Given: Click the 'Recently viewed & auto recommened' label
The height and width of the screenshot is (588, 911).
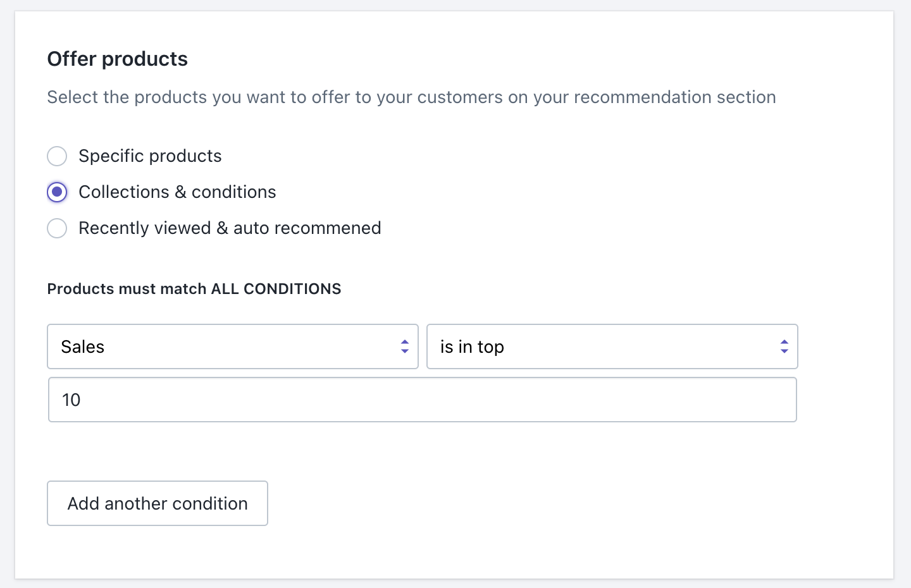Looking at the screenshot, I should point(230,228).
